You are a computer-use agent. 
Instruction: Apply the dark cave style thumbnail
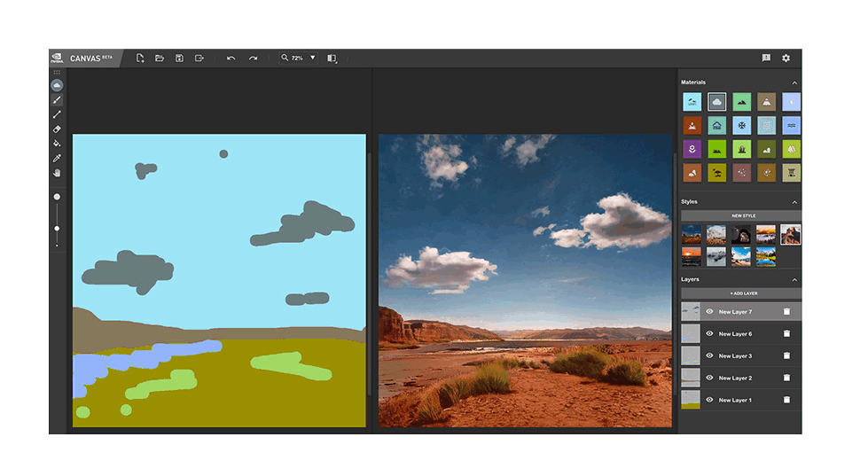(741, 235)
